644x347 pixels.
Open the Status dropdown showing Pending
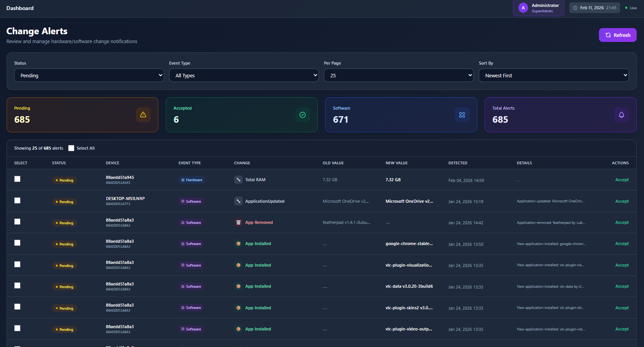pyautogui.click(x=89, y=75)
